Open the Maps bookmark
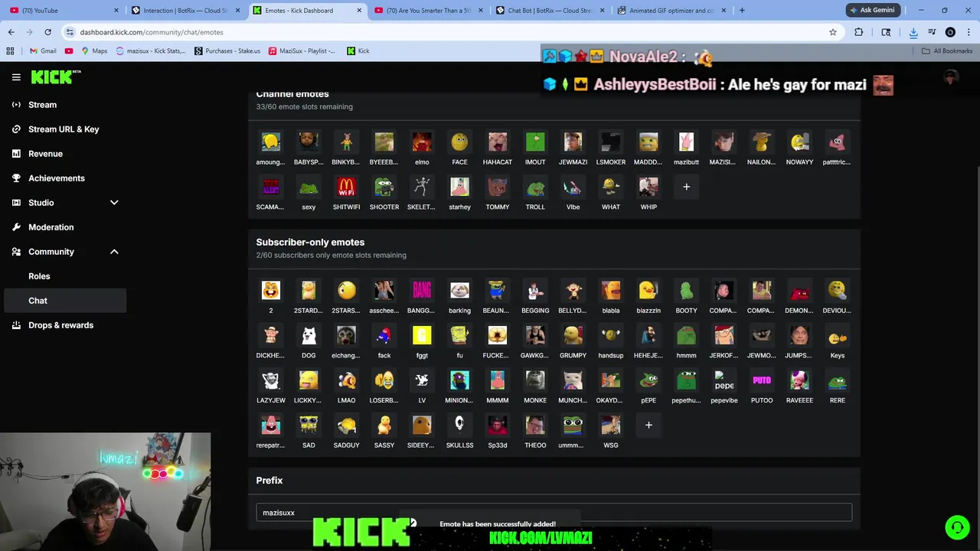Viewport: 980px width, 551px height. [x=93, y=51]
